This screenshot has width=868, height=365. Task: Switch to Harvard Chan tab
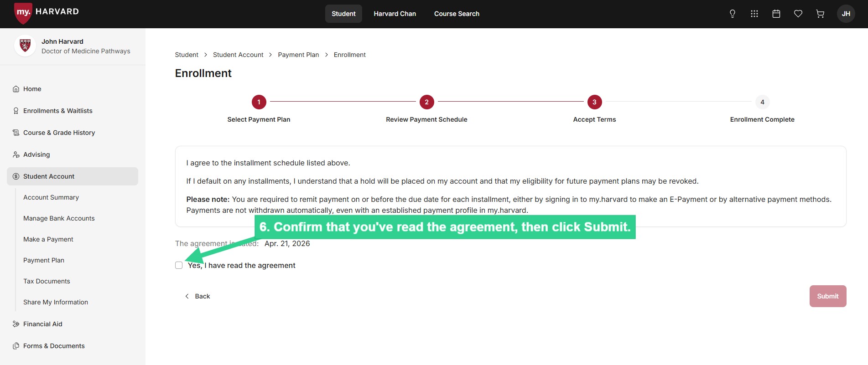pyautogui.click(x=395, y=14)
